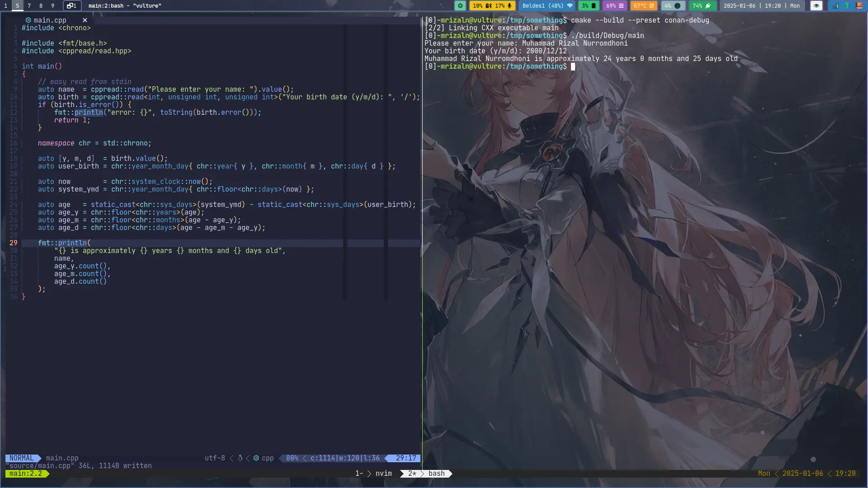Image resolution: width=868 pixels, height=488 pixels.
Task: Select the nvim tmux window
Action: pyautogui.click(x=383, y=474)
